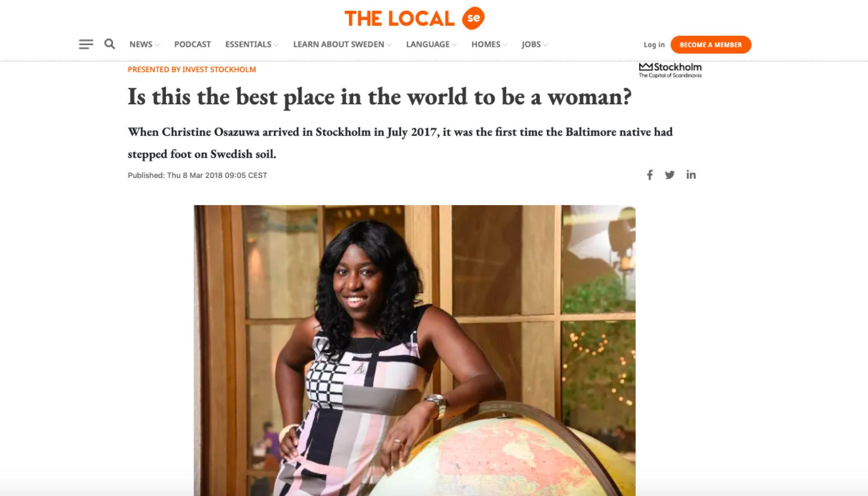Click the Log in link
The image size is (868, 496).
tap(654, 45)
